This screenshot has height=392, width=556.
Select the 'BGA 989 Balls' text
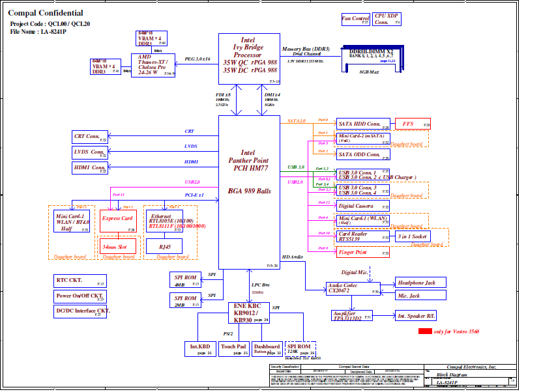tap(249, 191)
